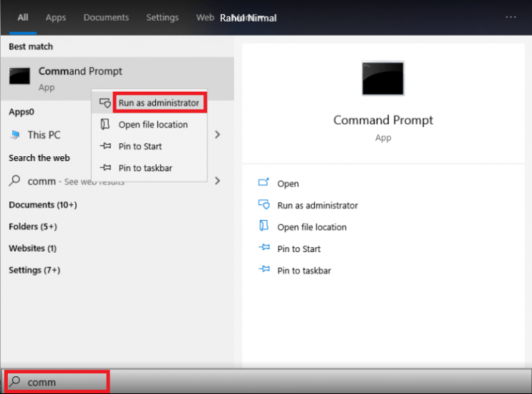This screenshot has height=394, width=532.
Task: Open This PC result
Action: pos(44,135)
